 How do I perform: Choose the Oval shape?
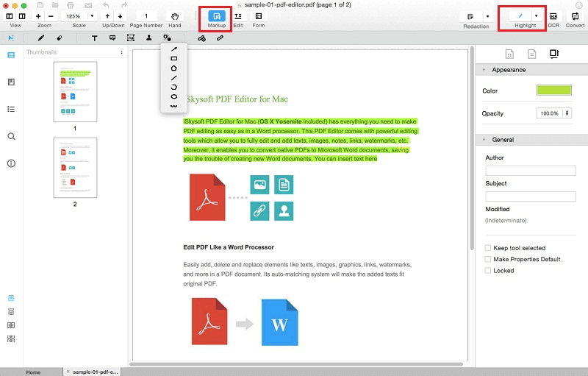tap(174, 97)
